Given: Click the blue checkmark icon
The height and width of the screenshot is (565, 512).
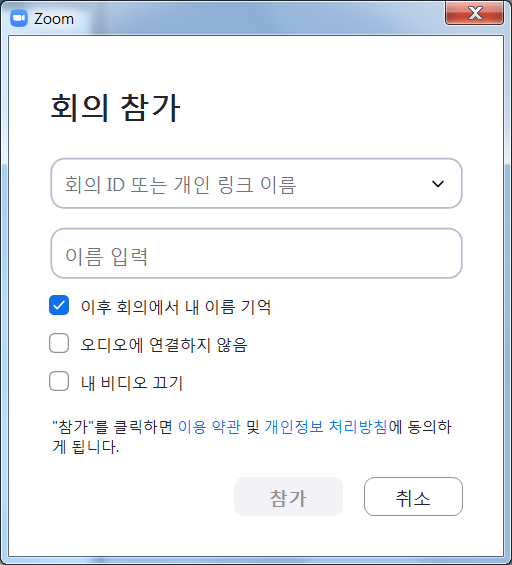Looking at the screenshot, I should [x=59, y=305].
